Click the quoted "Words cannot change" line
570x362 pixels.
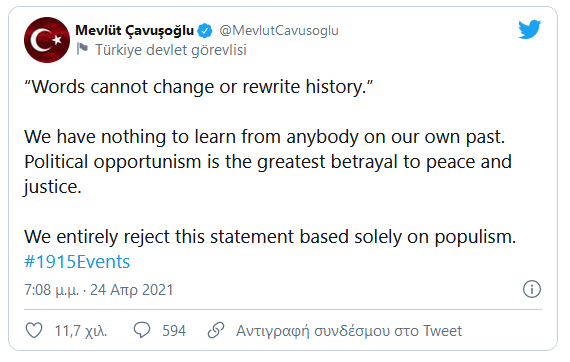point(198,87)
